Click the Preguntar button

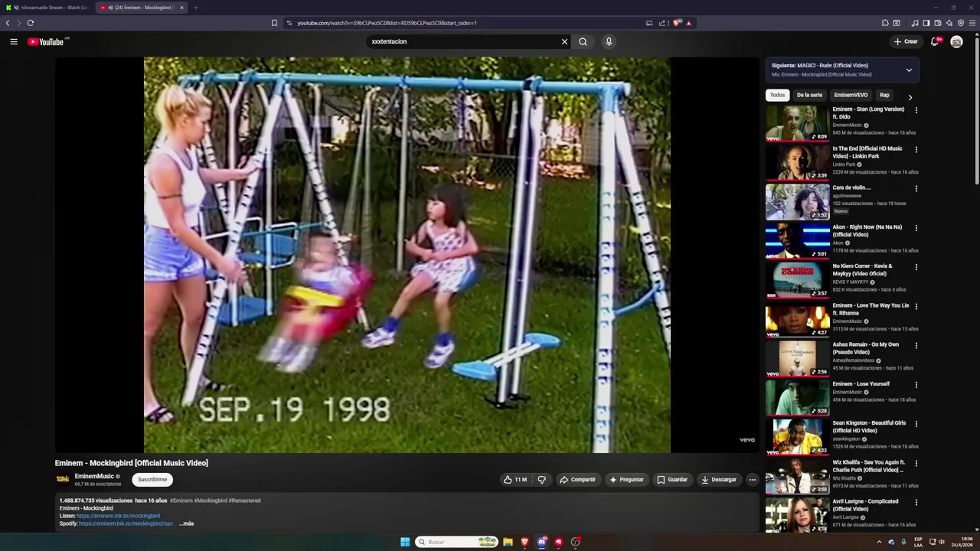point(626,480)
